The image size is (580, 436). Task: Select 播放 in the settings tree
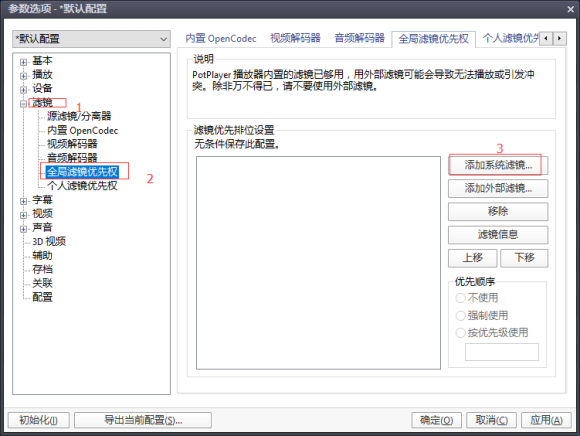point(42,75)
